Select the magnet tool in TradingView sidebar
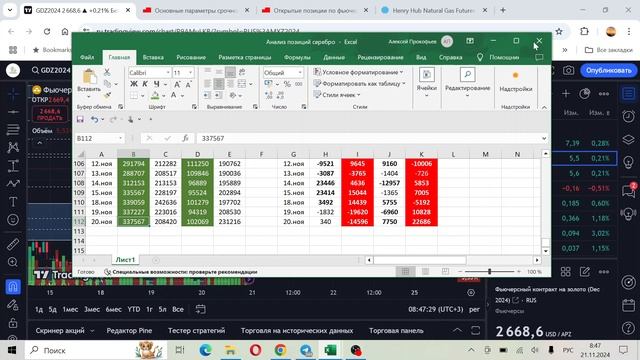Image resolution: width=640 pixels, height=360 pixels. pyautogui.click(x=13, y=287)
